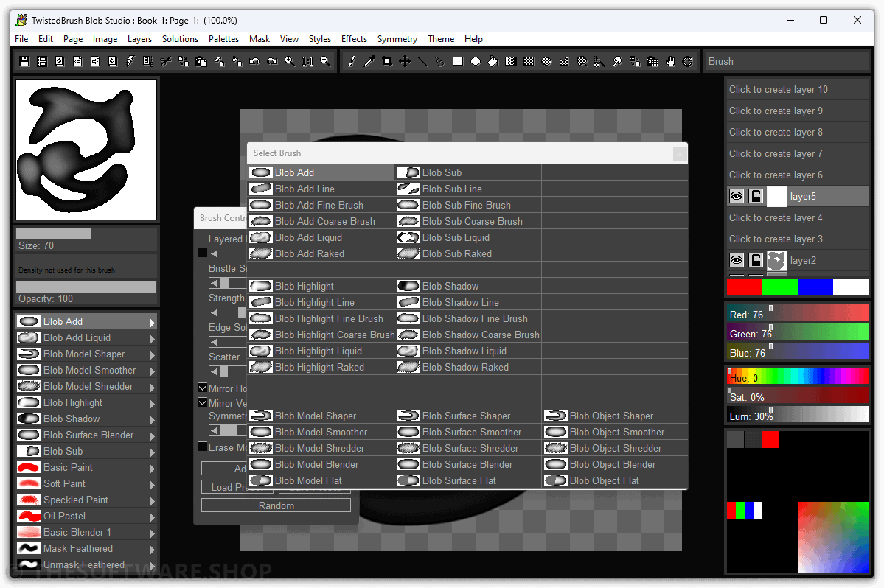
Task: Open the File menu
Action: coord(21,39)
